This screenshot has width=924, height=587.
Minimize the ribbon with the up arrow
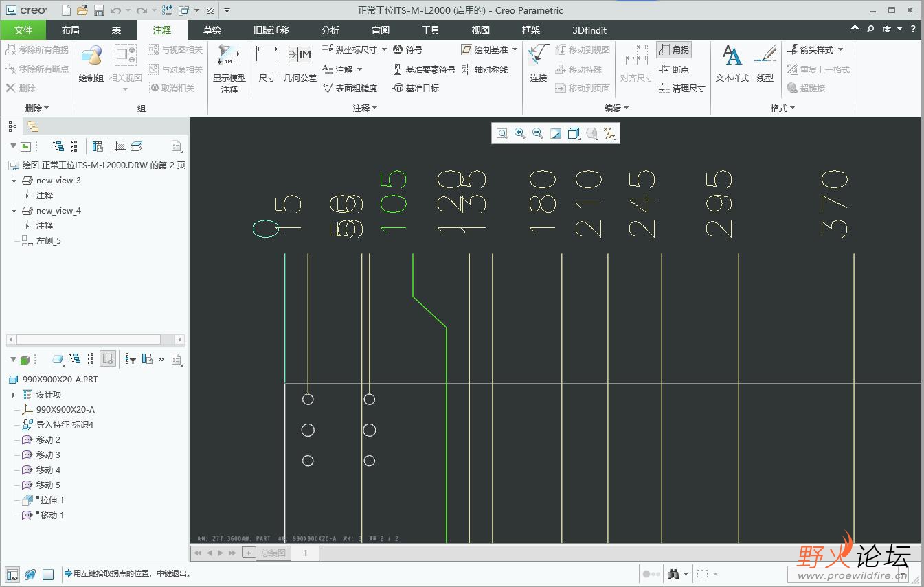coord(855,29)
